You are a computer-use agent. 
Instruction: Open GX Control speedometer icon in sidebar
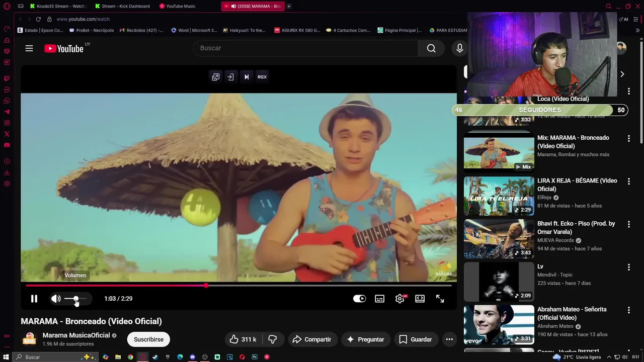[x=7, y=29]
